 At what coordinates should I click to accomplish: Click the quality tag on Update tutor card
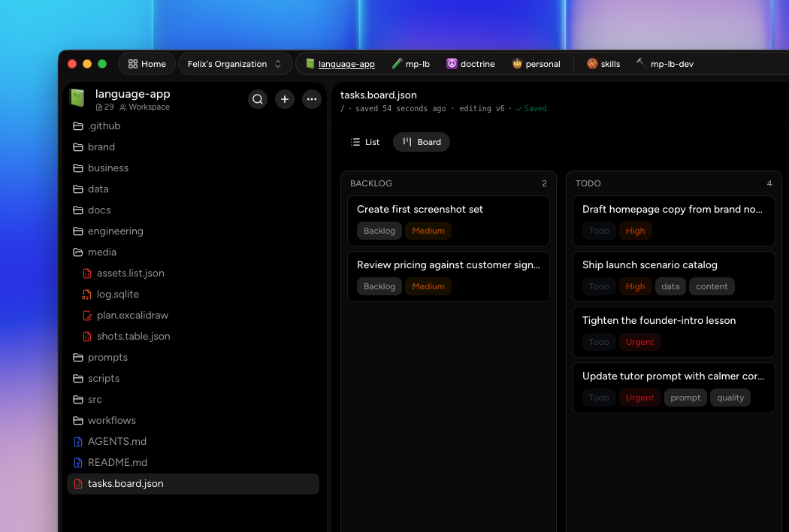(730, 397)
